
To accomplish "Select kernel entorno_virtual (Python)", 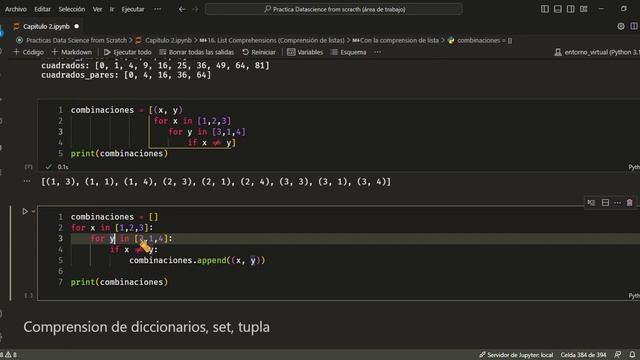I will [x=597, y=52].
